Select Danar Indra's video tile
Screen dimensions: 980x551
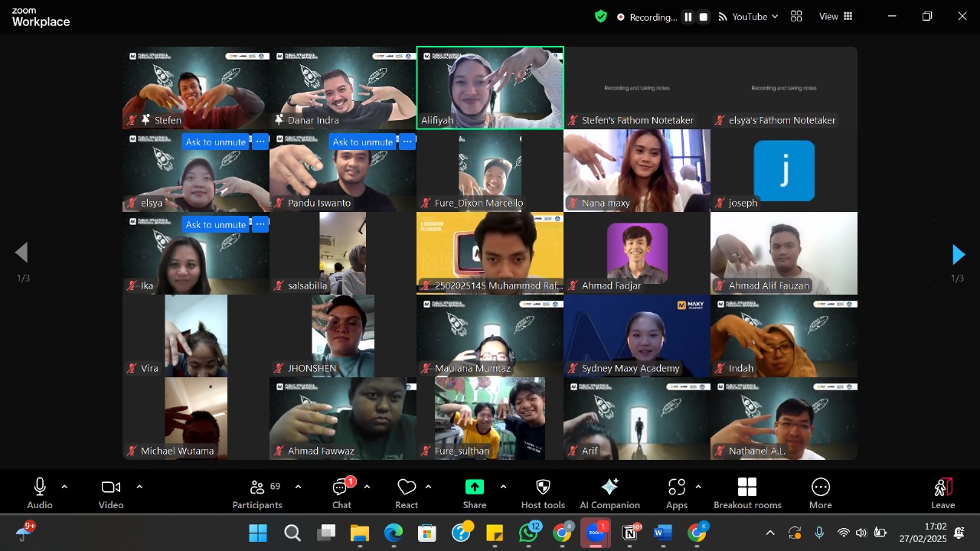coord(343,88)
